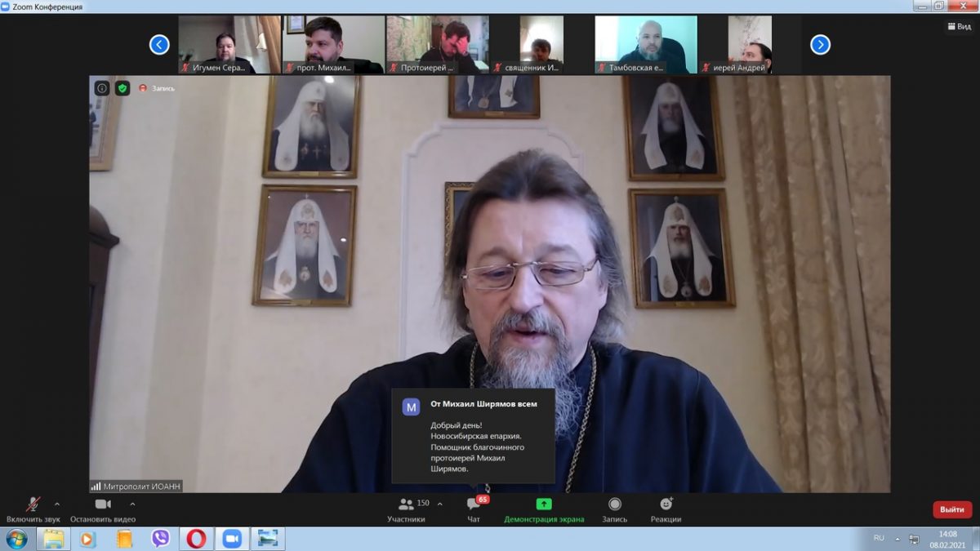Select the Тамбовская е... video thumbnail
Viewport: 980px width, 551px height.
point(646,45)
